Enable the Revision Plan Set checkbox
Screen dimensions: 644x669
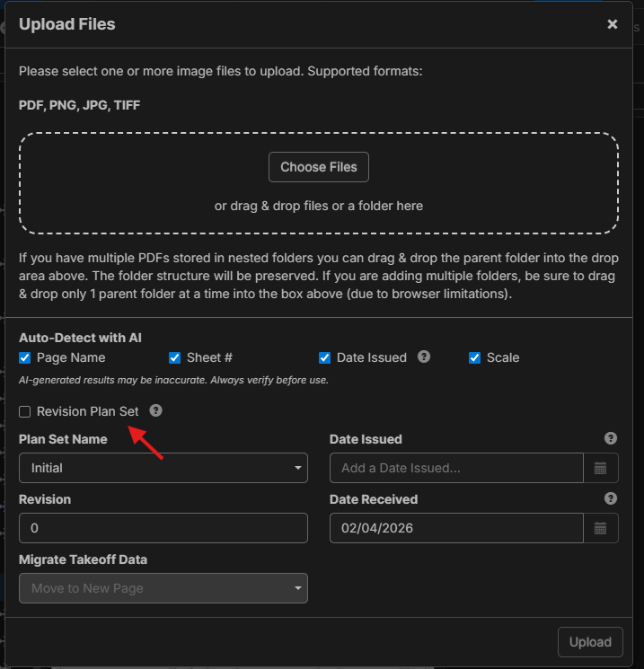tap(25, 411)
